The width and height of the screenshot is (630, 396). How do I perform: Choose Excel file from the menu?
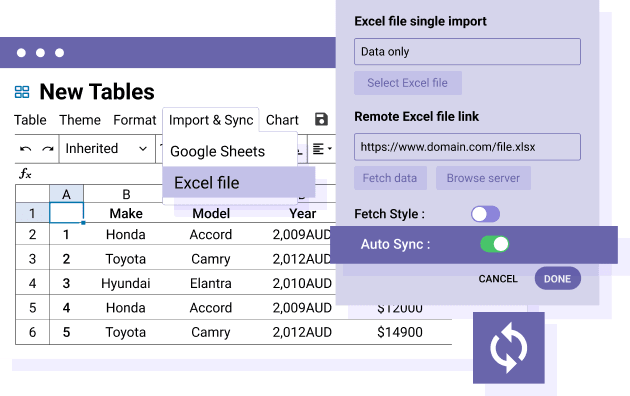[x=239, y=183]
